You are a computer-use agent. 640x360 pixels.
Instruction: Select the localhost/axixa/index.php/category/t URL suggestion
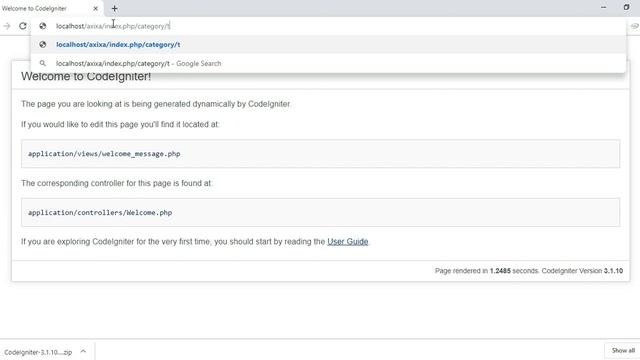[328, 44]
